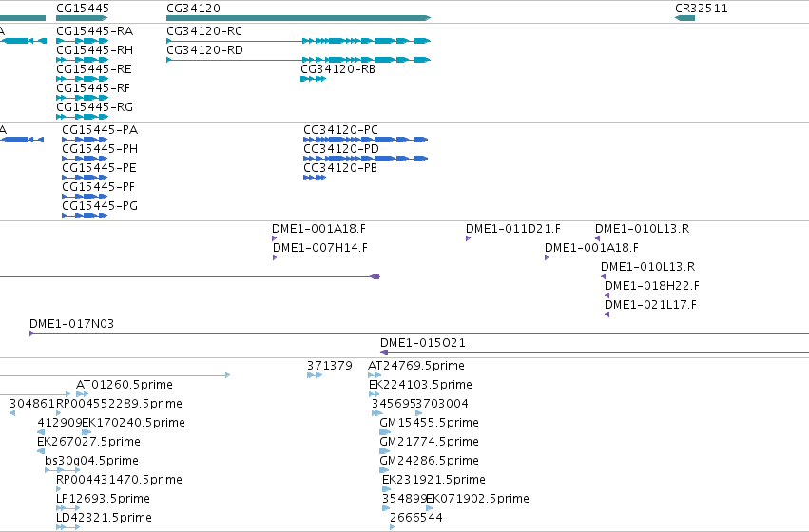Click CDS feature CG15445-PE

(x=85, y=178)
